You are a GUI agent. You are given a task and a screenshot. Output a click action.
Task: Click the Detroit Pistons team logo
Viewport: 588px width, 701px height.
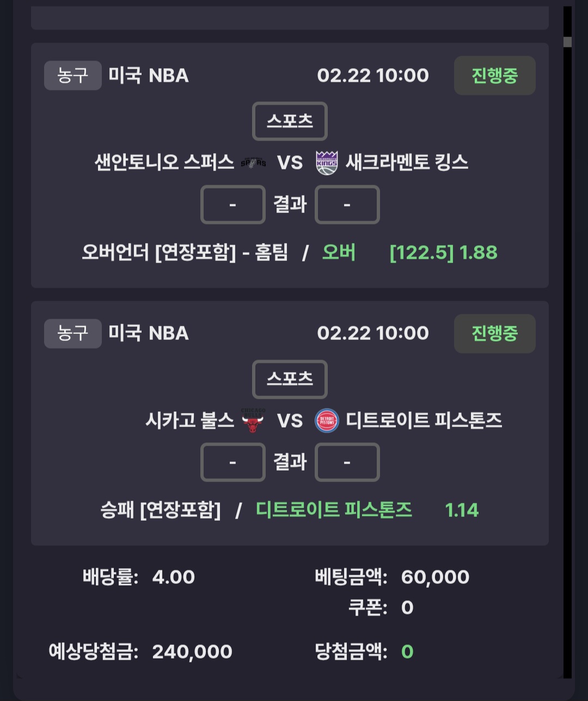[327, 421]
